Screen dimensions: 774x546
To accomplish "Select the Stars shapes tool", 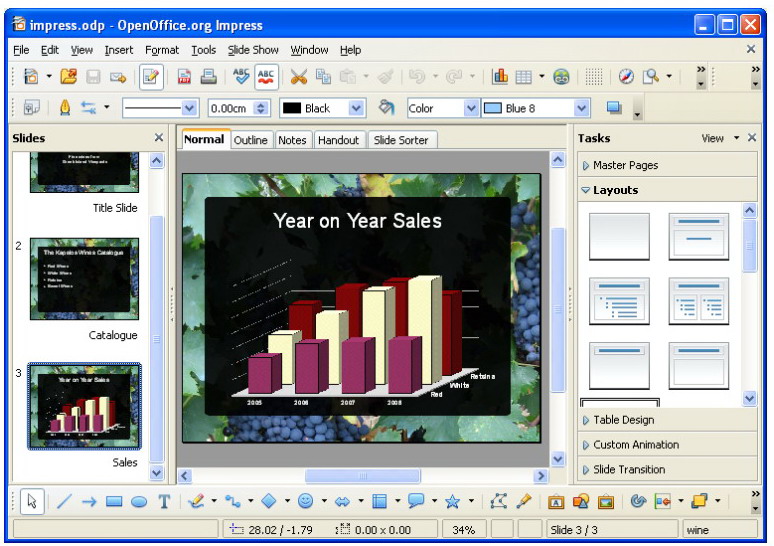I will pyautogui.click(x=452, y=502).
